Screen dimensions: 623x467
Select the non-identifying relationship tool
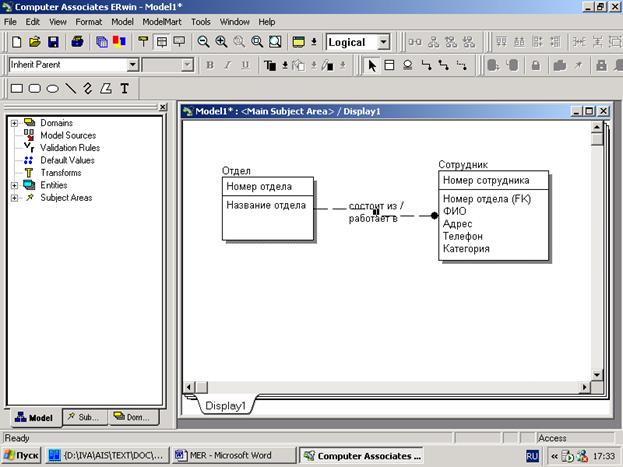pos(461,65)
